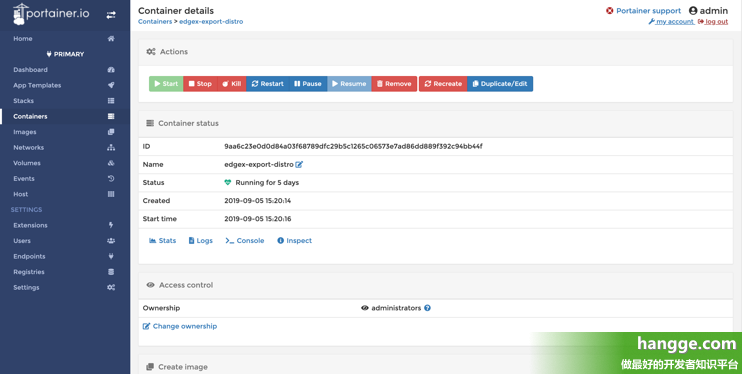
Task: Click the Containers icon in sidebar
Action: click(111, 116)
